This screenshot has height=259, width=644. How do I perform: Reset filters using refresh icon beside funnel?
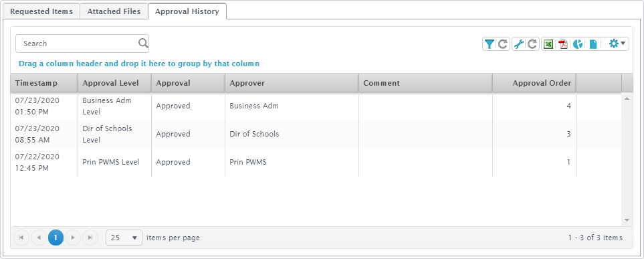pyautogui.click(x=503, y=44)
